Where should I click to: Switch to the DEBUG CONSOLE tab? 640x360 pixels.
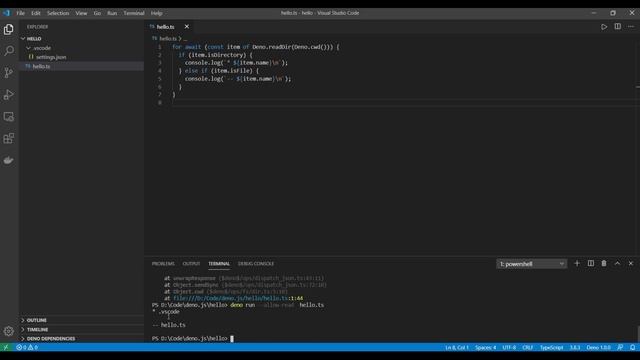tap(256, 264)
